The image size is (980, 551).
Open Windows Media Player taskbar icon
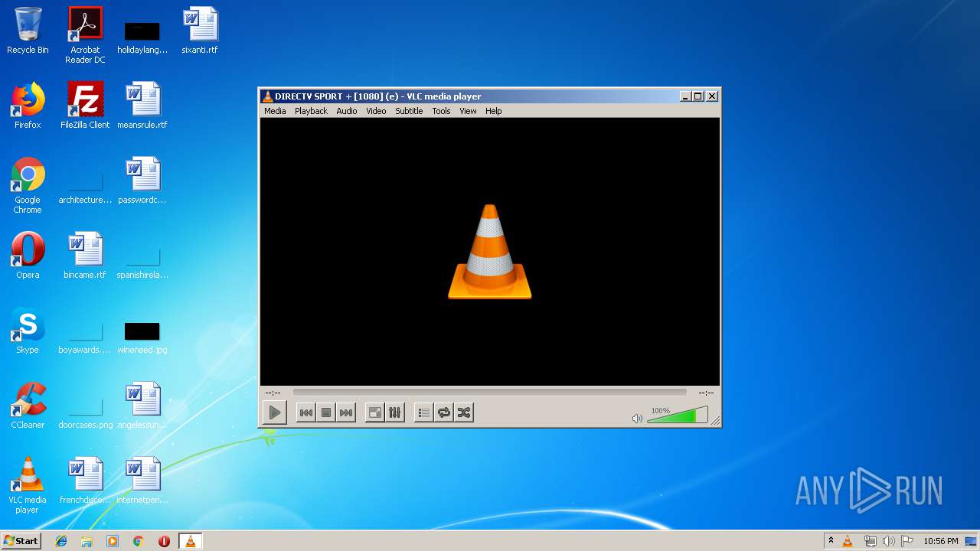113,541
